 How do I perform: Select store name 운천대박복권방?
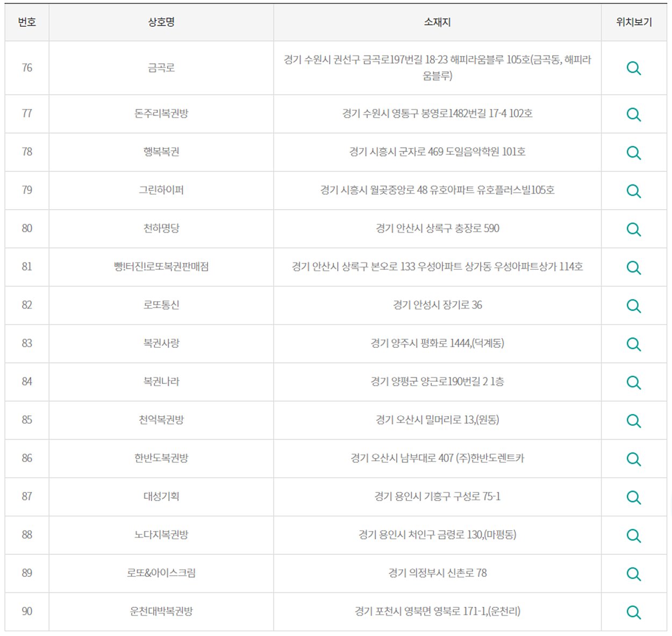pyautogui.click(x=161, y=611)
